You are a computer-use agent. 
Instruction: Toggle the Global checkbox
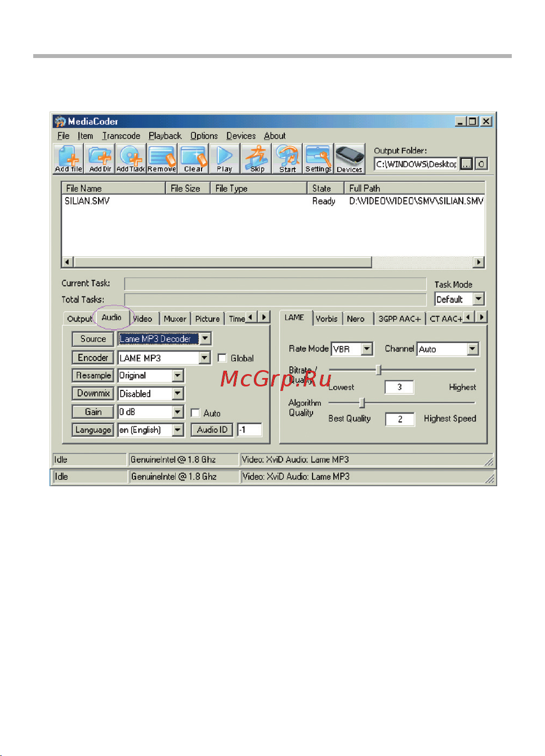222,358
